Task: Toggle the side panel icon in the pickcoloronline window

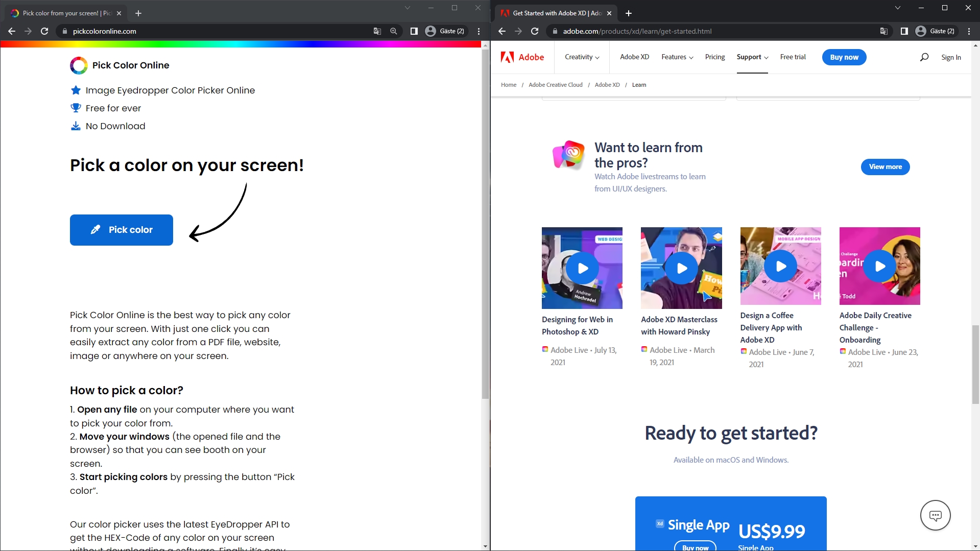Action: pos(414,31)
